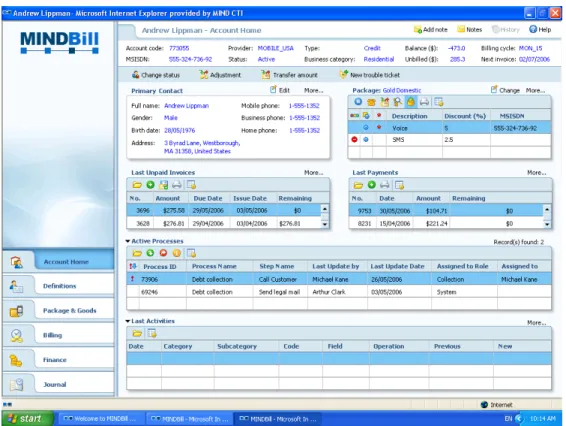Click the Adjustment action
The height and width of the screenshot is (426, 566).
220,75
